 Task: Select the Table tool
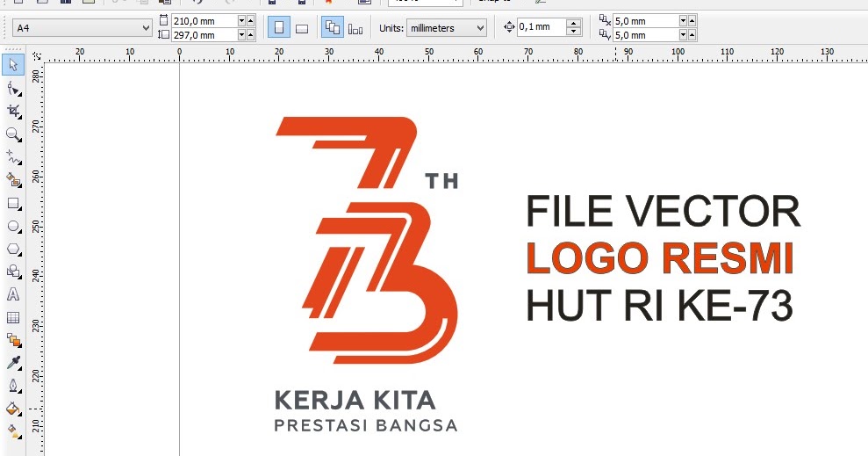(x=13, y=317)
